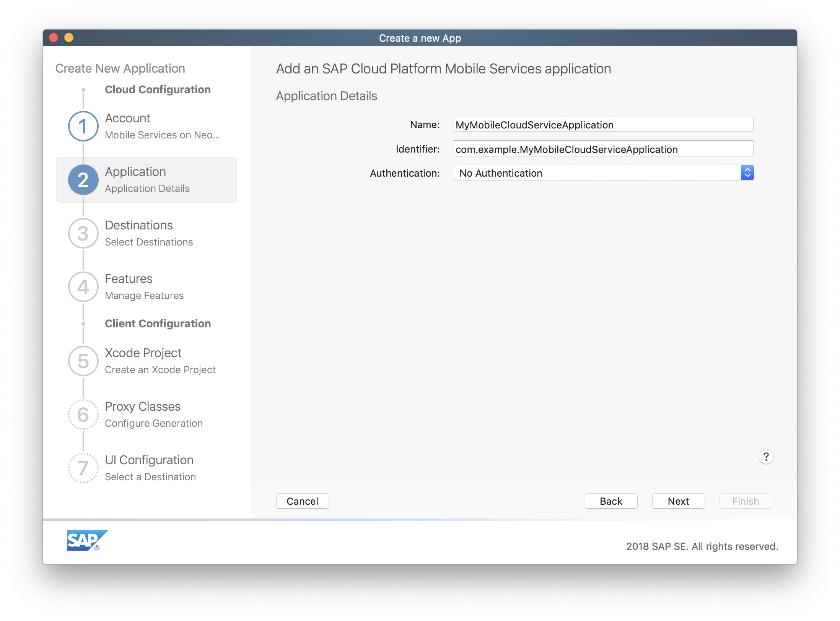
Task: Click the 'Manage Features' subtitle
Action: 144,296
